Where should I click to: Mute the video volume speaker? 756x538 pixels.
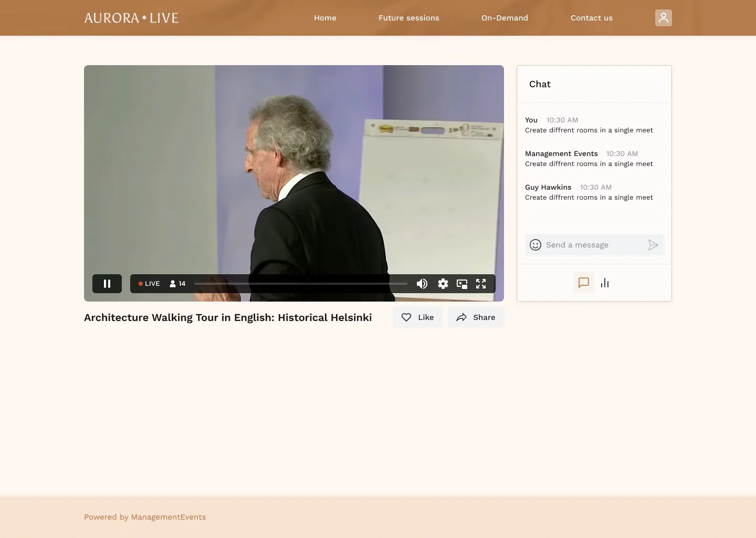click(x=422, y=284)
